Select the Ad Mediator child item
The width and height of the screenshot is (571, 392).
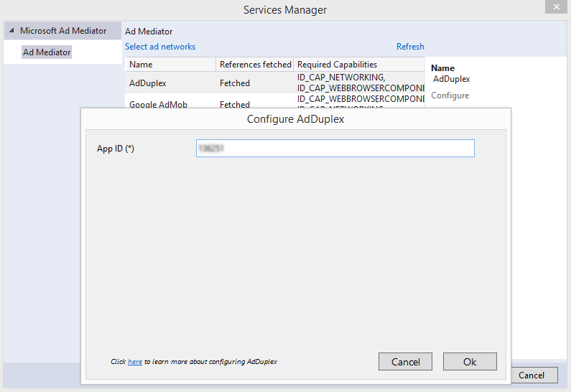pos(47,52)
